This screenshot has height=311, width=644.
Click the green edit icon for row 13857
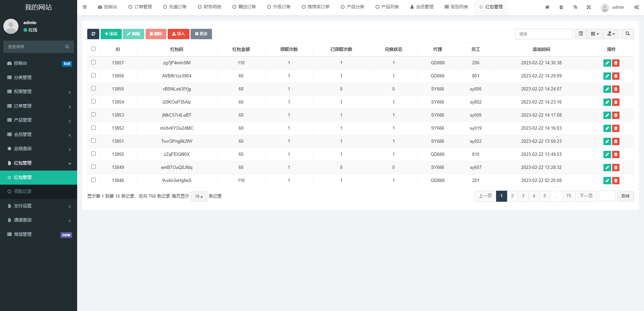[607, 63]
